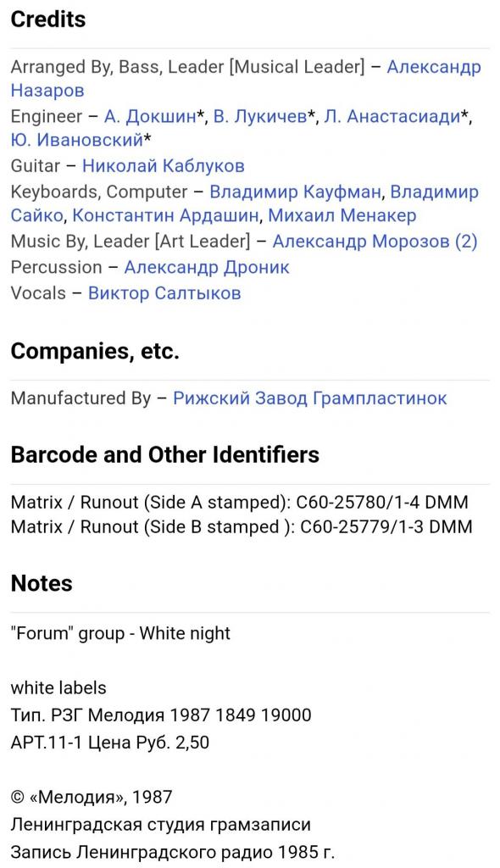Open the Михаил Менакер link
500x868 pixels.
(342, 215)
